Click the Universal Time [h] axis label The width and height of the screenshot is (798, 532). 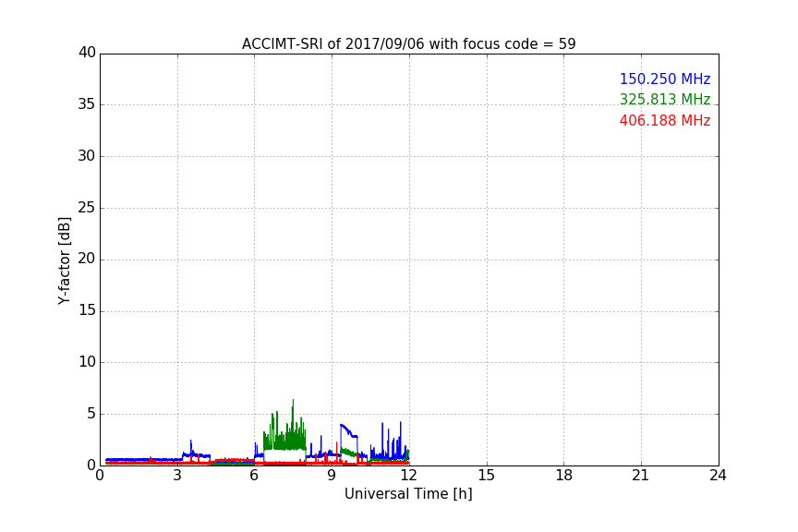tap(408, 494)
